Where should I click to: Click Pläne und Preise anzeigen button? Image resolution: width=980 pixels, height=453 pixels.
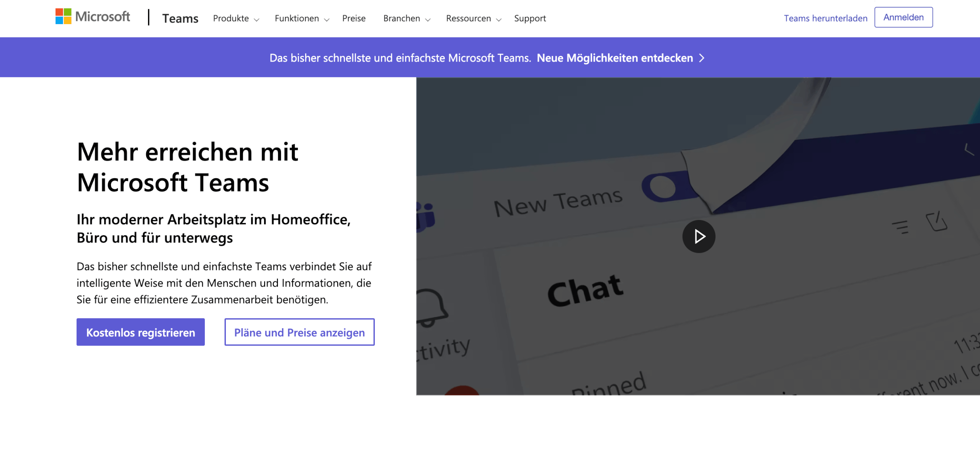[299, 332]
